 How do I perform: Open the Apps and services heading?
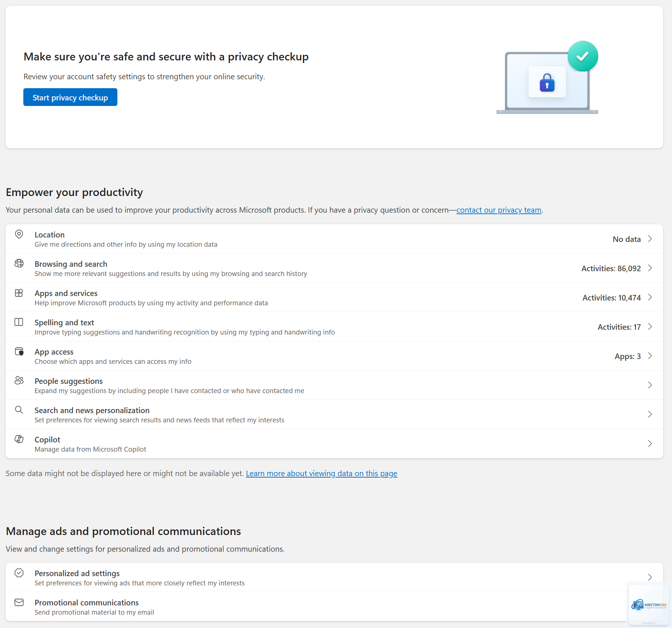point(66,293)
